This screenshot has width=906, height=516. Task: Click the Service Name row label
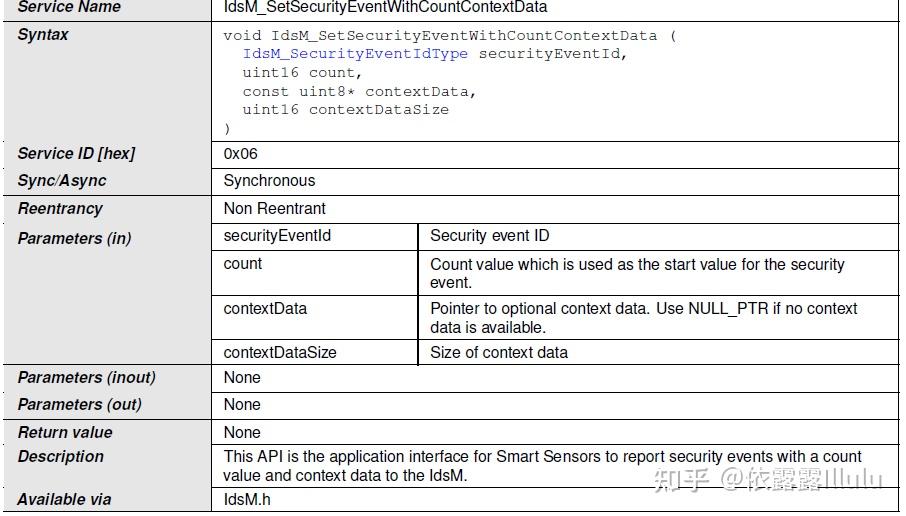(x=69, y=7)
